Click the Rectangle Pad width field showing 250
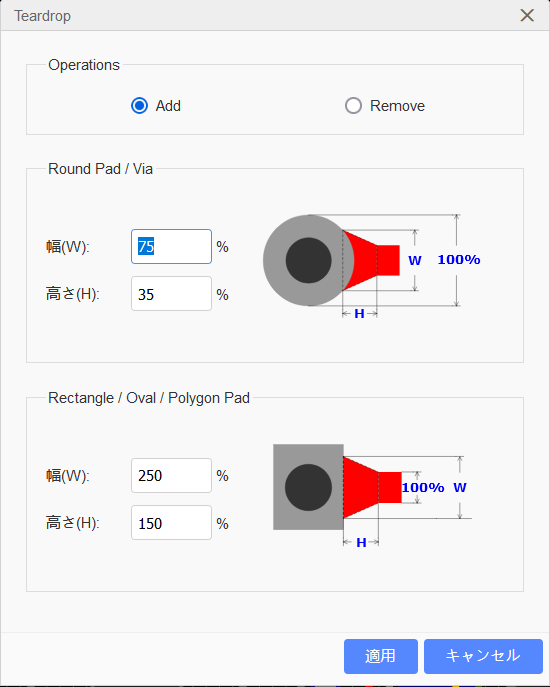This screenshot has height=687, width=550. 171,475
